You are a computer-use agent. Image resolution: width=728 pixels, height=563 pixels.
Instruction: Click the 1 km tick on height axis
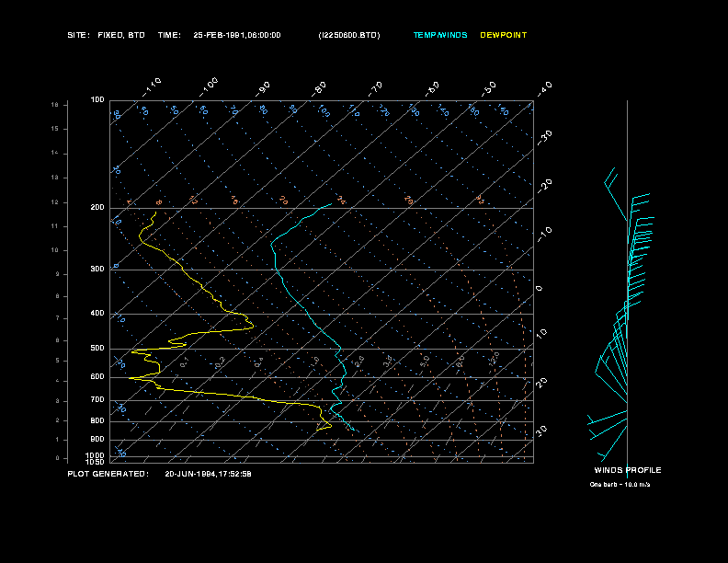click(x=58, y=440)
